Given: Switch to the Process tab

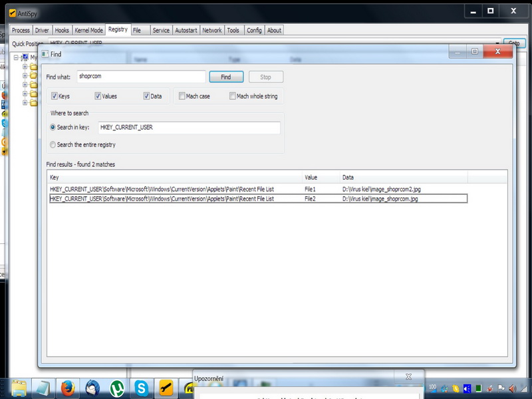Looking at the screenshot, I should pyautogui.click(x=21, y=30).
